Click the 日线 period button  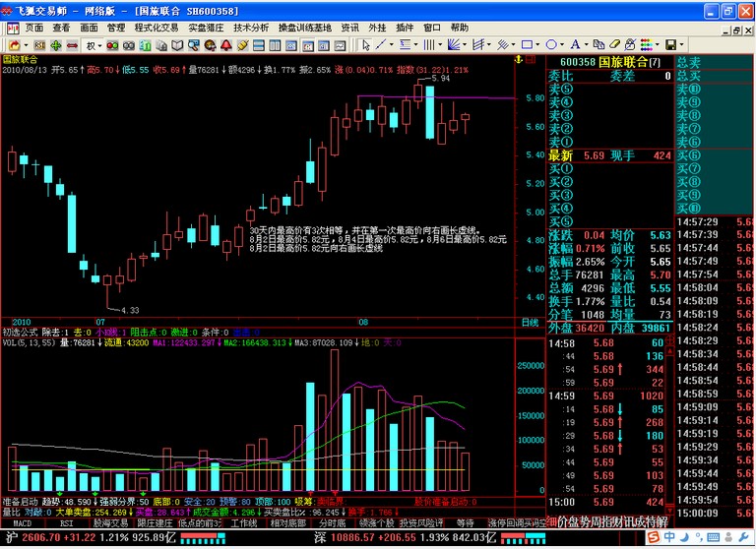click(x=530, y=322)
